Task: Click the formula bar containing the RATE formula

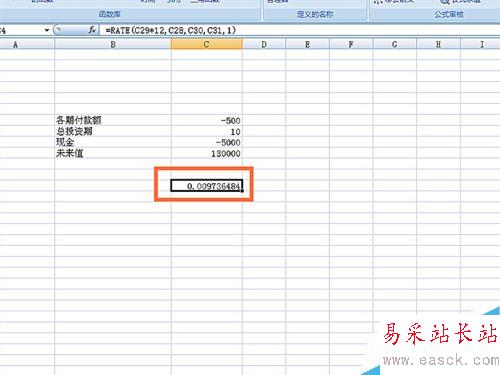Action: (300, 30)
